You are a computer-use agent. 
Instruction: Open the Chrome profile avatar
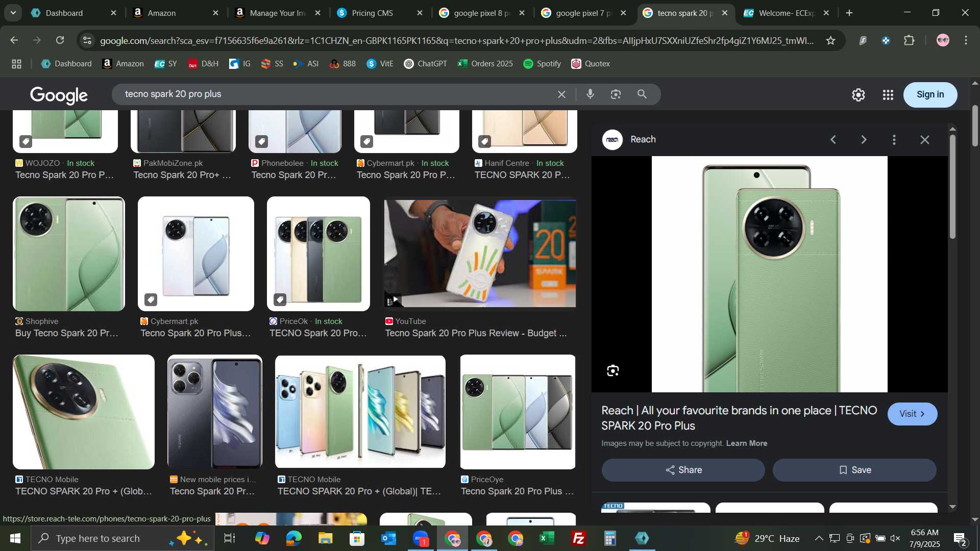943,40
